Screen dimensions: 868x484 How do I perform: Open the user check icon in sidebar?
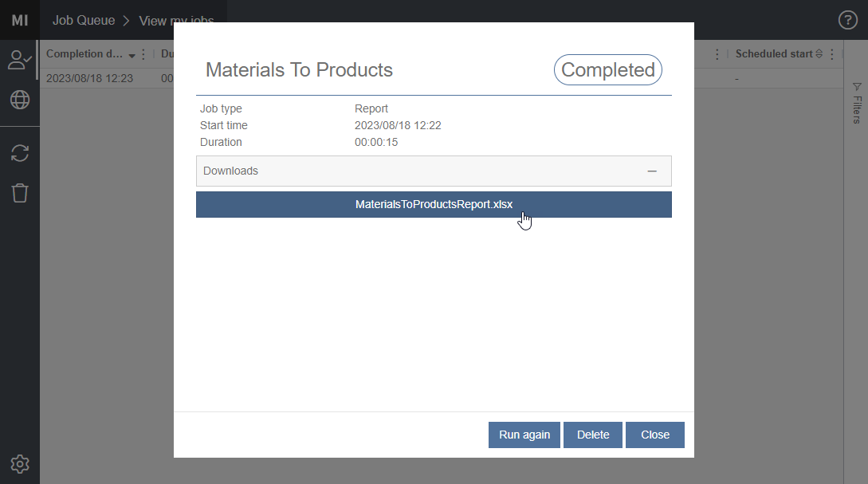pyautogui.click(x=19, y=60)
